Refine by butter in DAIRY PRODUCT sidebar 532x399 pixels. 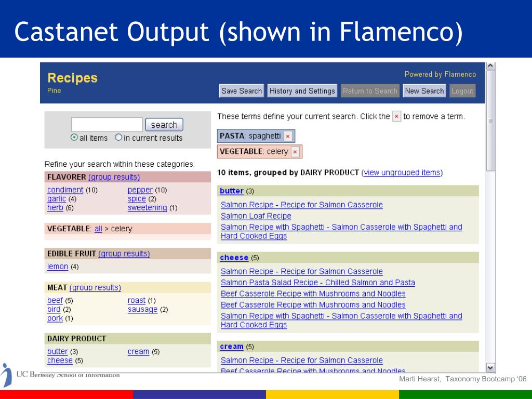[x=57, y=352]
